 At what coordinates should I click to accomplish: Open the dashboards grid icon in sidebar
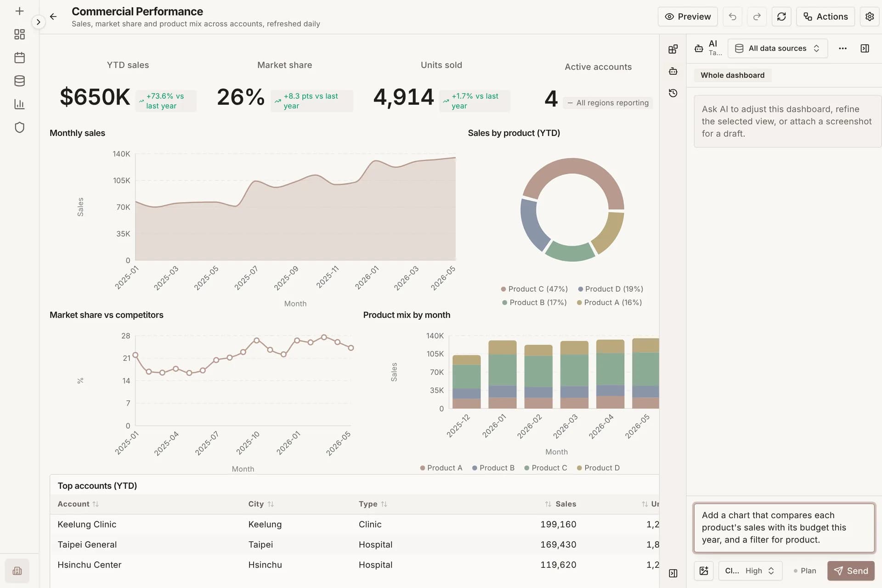[19, 34]
